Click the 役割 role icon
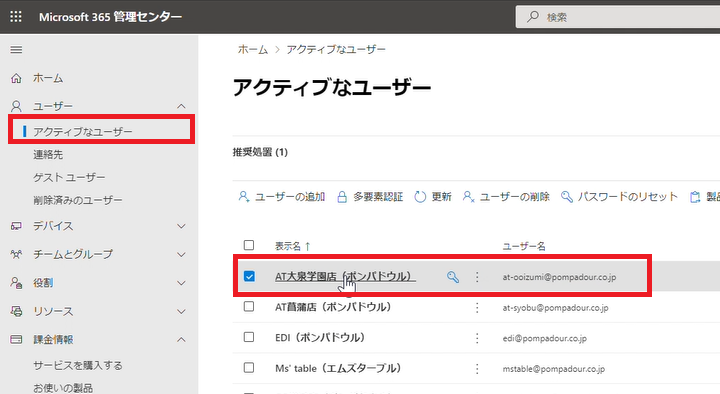Screen dimensions: 720x394 click(x=16, y=282)
